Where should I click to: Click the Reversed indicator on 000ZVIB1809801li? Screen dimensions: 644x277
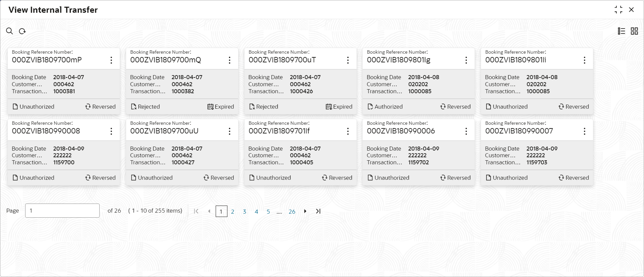point(574,106)
